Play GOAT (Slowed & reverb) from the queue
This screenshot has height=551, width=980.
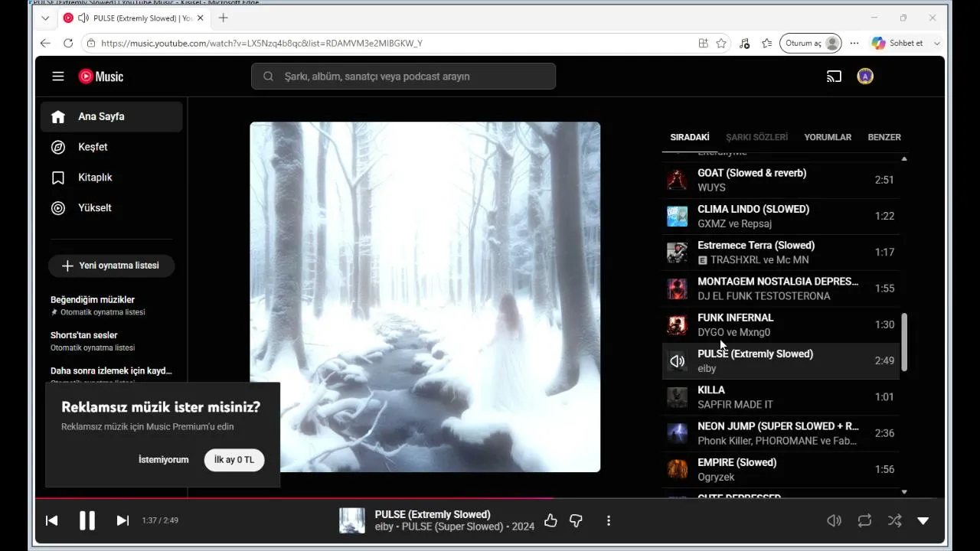click(x=781, y=180)
